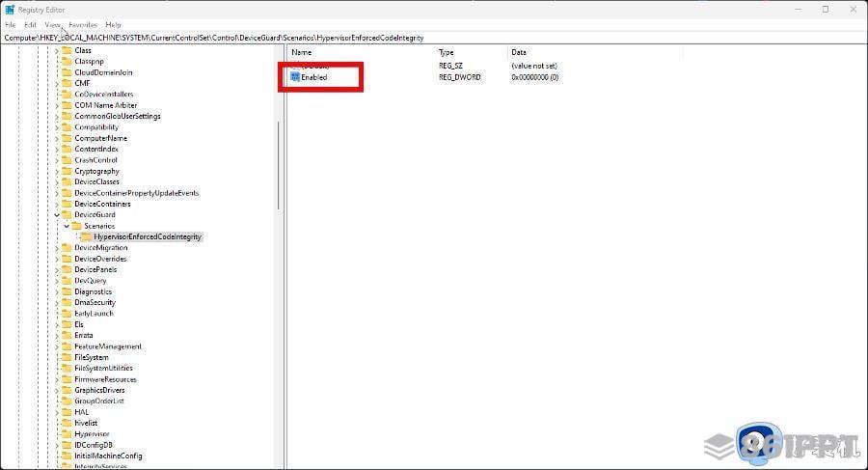This screenshot has width=868, height=470.
Task: Select the HAL key
Action: coord(81,412)
